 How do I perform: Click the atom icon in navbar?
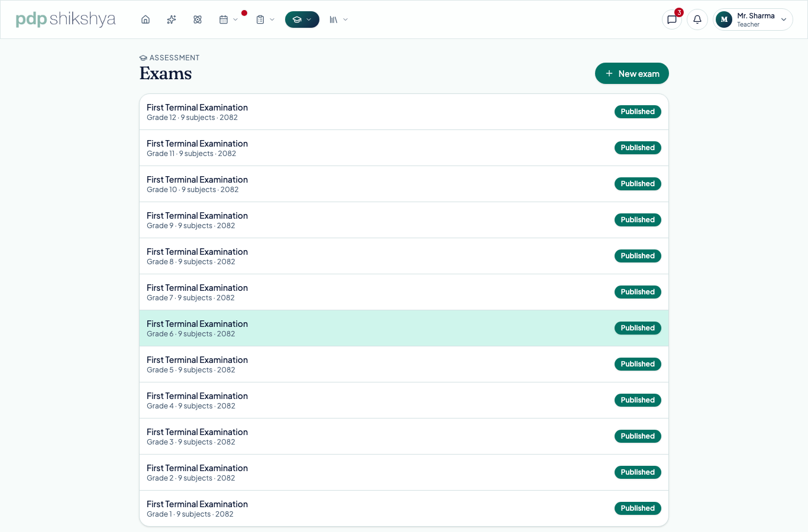point(198,20)
